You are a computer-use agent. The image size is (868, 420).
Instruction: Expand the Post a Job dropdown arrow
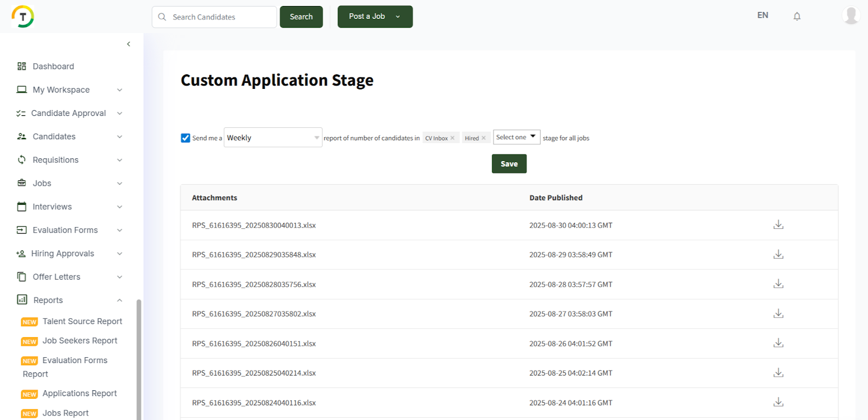(x=398, y=17)
